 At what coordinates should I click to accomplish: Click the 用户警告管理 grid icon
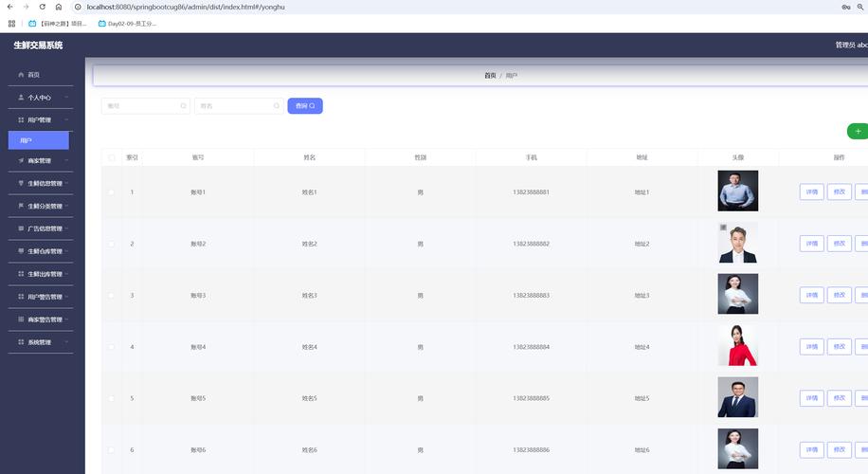tap(21, 297)
